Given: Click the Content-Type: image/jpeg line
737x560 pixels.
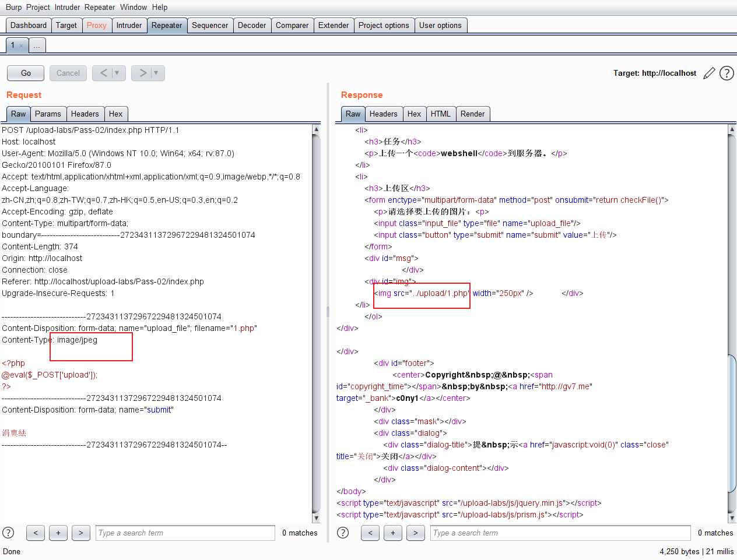Looking at the screenshot, I should point(50,340).
